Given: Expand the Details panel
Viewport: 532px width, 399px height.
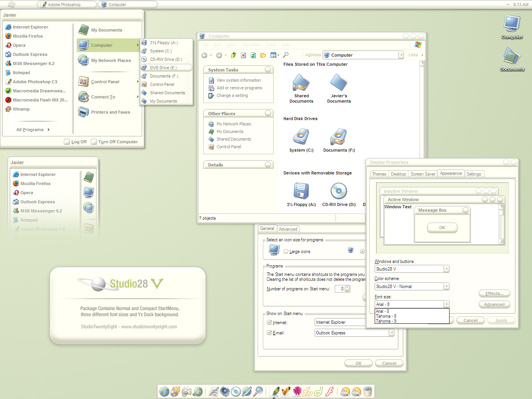Looking at the screenshot, I should 268,165.
